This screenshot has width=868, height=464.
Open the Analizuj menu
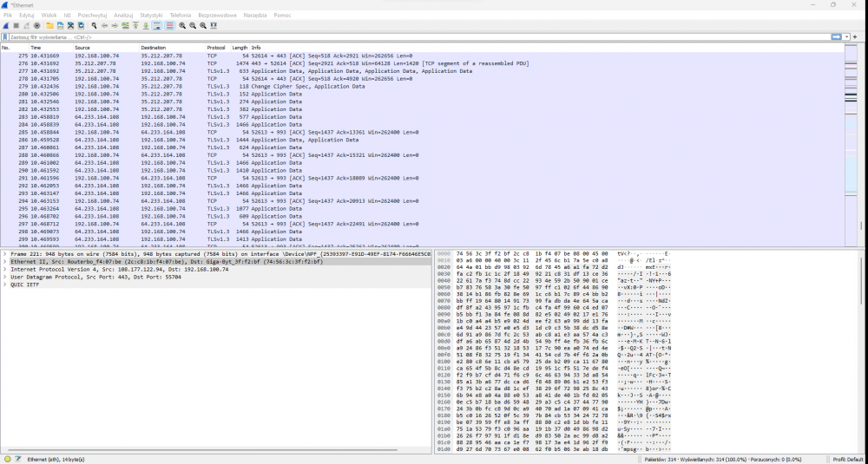pyautogui.click(x=123, y=16)
